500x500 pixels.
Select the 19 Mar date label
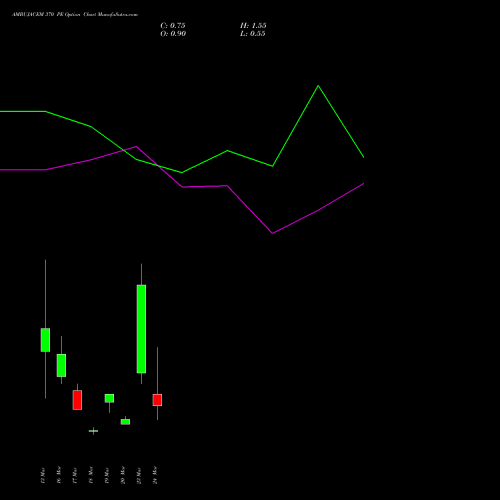pyautogui.click(x=107, y=475)
